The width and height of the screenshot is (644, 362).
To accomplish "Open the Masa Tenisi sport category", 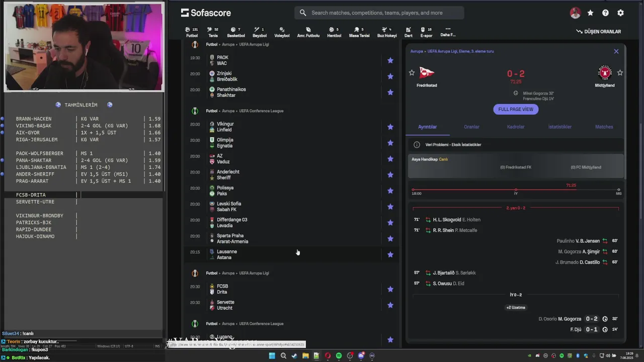I will [359, 32].
